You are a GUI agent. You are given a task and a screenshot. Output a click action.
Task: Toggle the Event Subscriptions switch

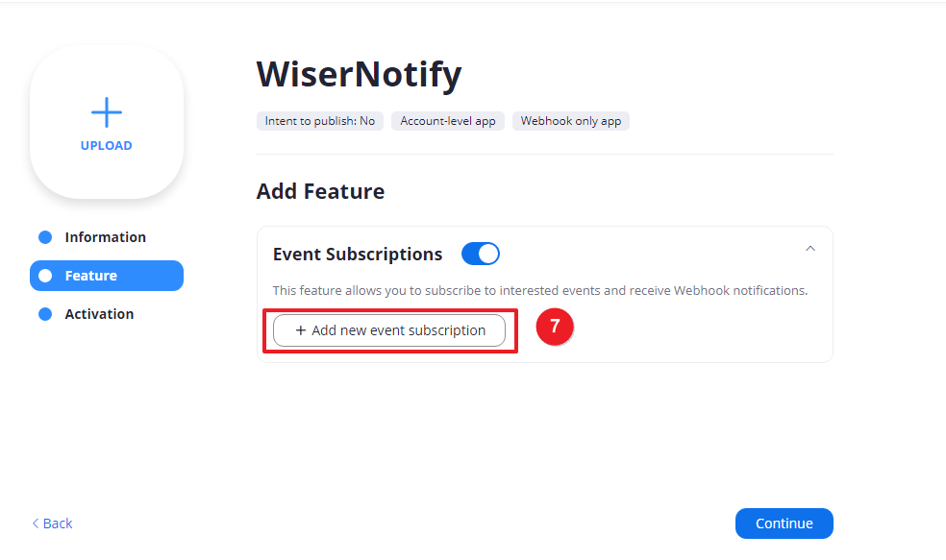pos(481,254)
